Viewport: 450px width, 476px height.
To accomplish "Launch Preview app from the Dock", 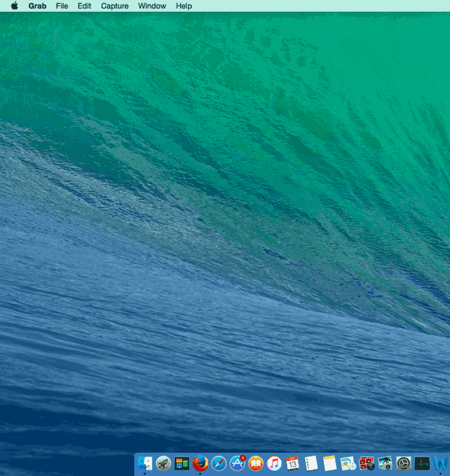I will click(348, 463).
